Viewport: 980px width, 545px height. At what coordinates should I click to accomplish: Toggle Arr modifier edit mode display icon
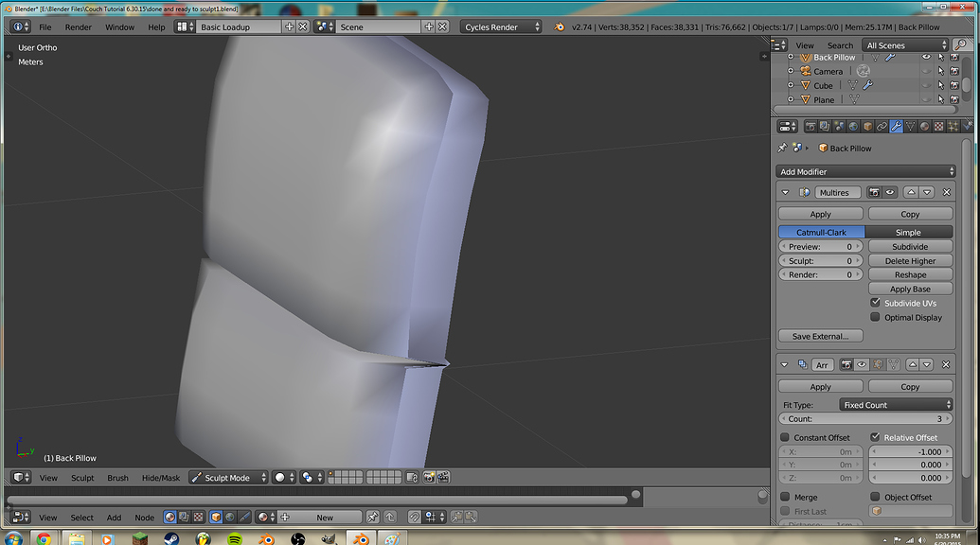878,364
